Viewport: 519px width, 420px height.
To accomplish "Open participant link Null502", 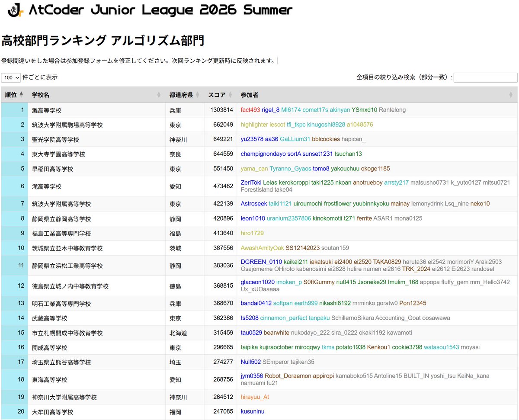I will tap(251, 362).
